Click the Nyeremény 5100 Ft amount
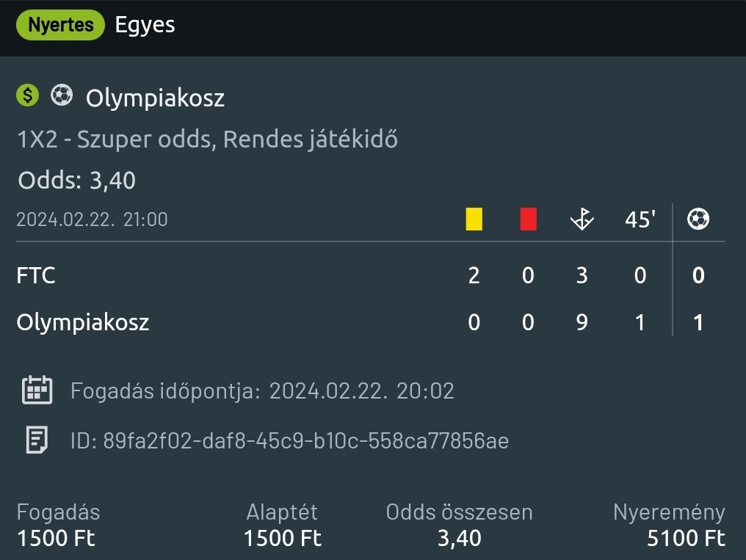The width and height of the screenshot is (746, 560). click(x=686, y=538)
